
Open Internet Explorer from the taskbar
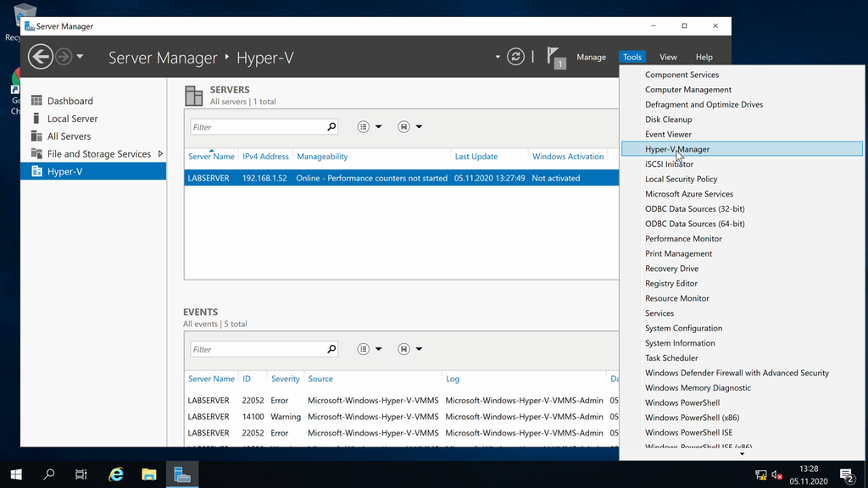point(114,474)
